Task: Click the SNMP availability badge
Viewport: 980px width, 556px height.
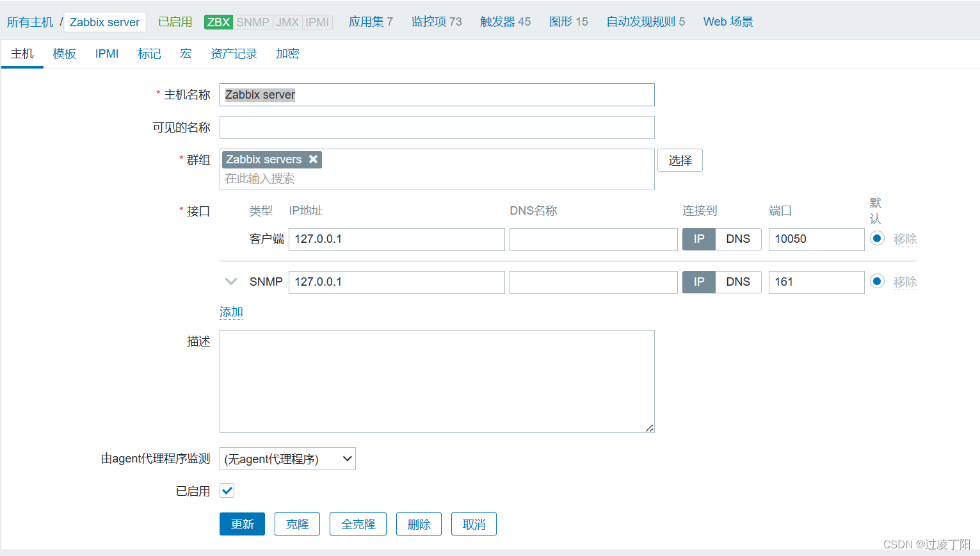Action: [x=253, y=22]
